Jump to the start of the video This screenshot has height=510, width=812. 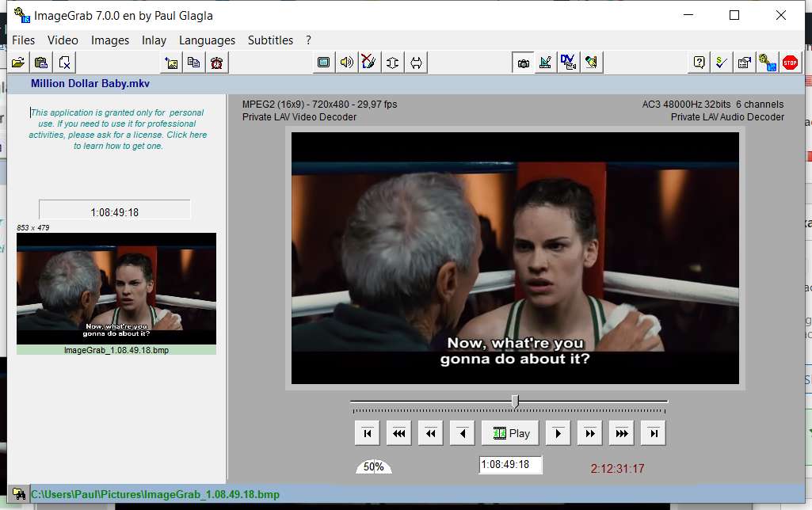pyautogui.click(x=367, y=433)
